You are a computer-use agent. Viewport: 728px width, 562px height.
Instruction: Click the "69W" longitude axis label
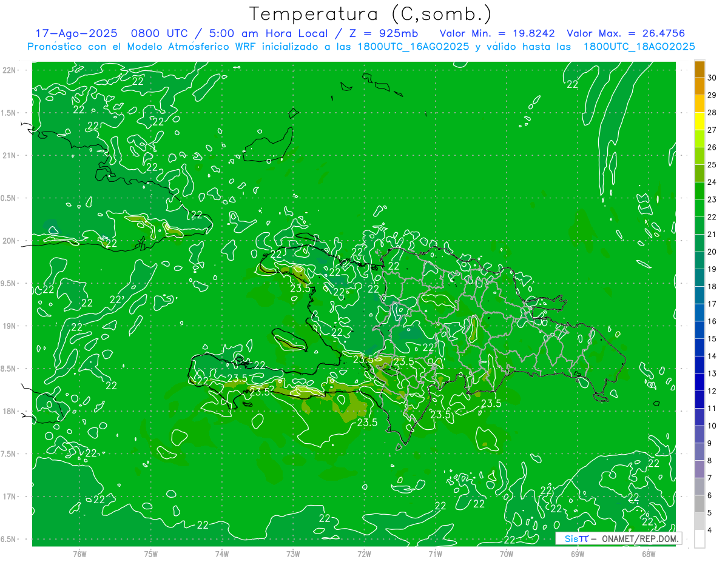578,554
